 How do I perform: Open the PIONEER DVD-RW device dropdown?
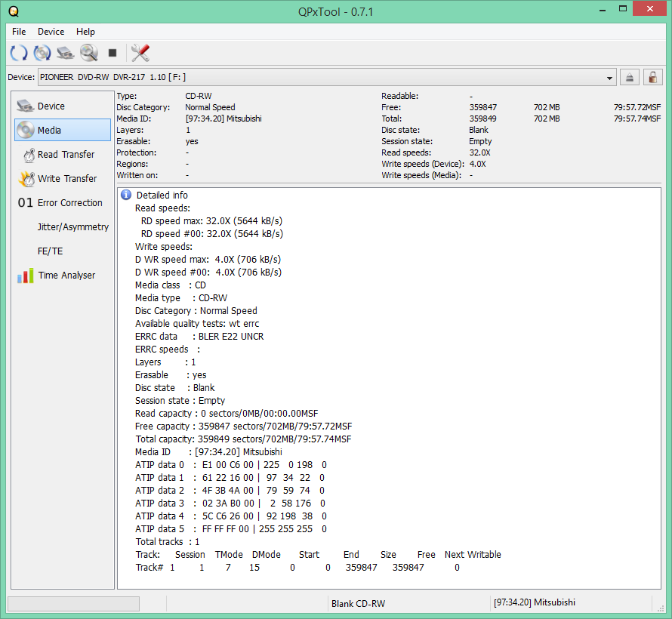tap(327, 78)
